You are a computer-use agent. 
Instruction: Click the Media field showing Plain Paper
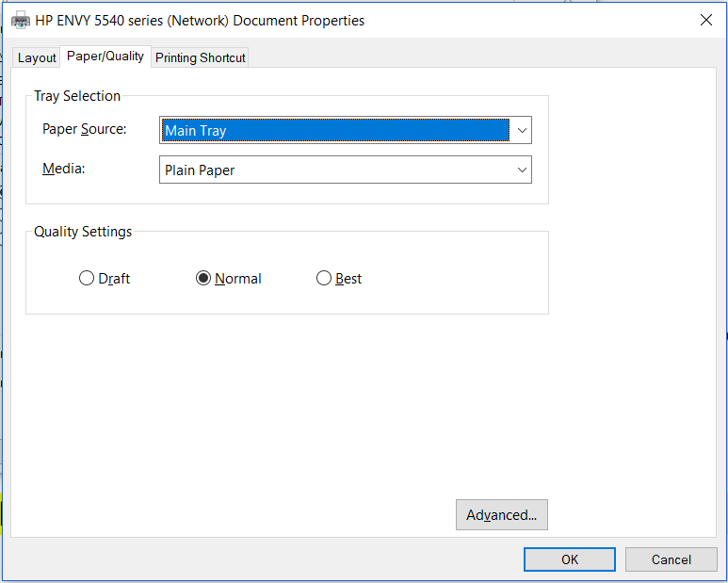click(334, 170)
